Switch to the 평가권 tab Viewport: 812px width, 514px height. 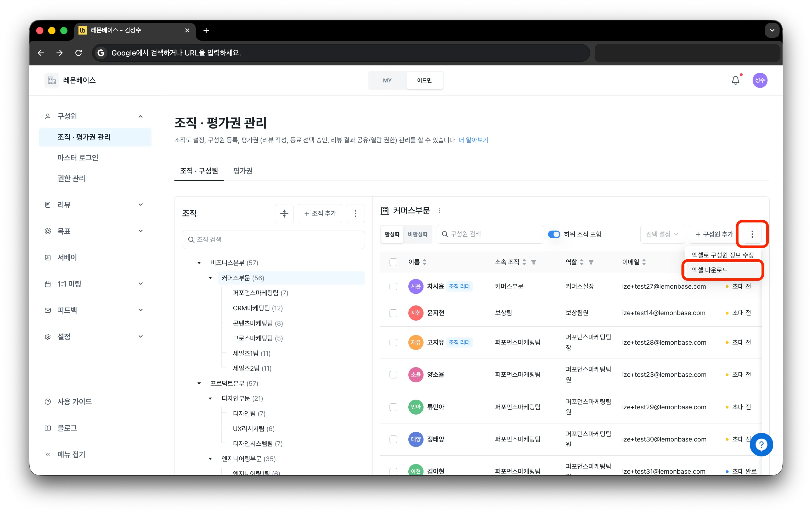243,171
